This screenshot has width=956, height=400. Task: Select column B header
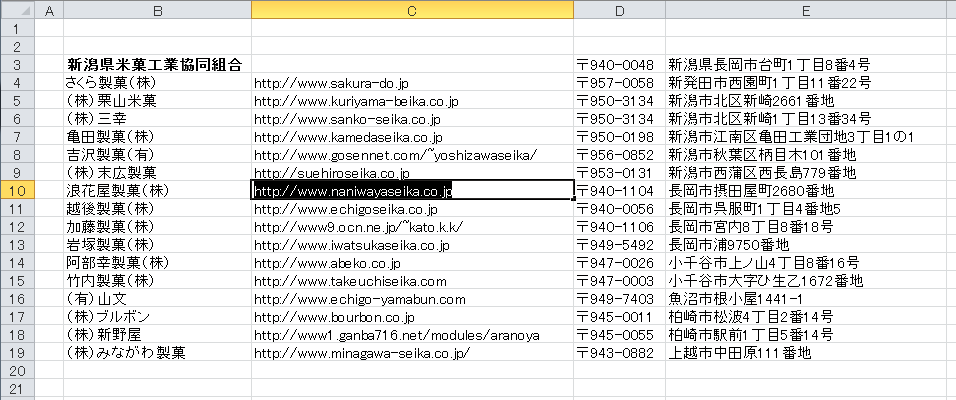[x=157, y=10]
